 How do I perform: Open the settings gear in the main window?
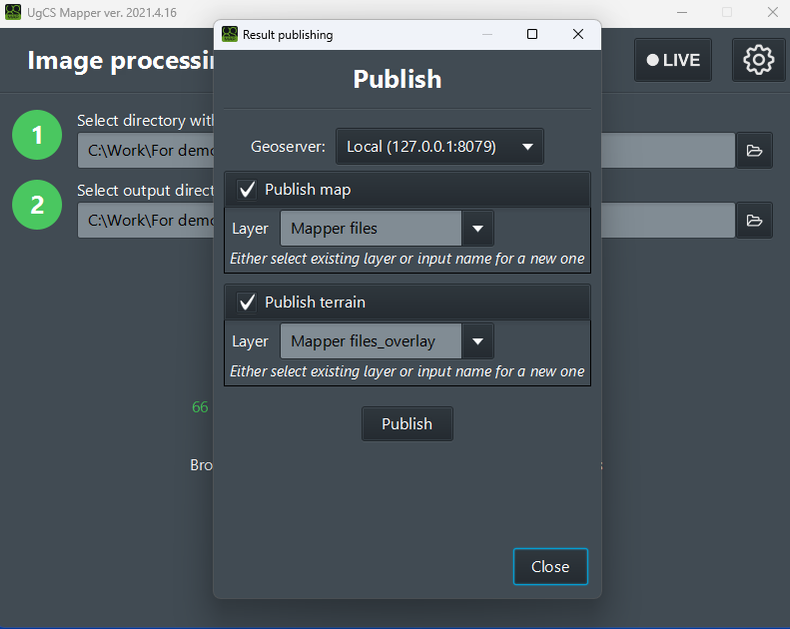click(758, 60)
